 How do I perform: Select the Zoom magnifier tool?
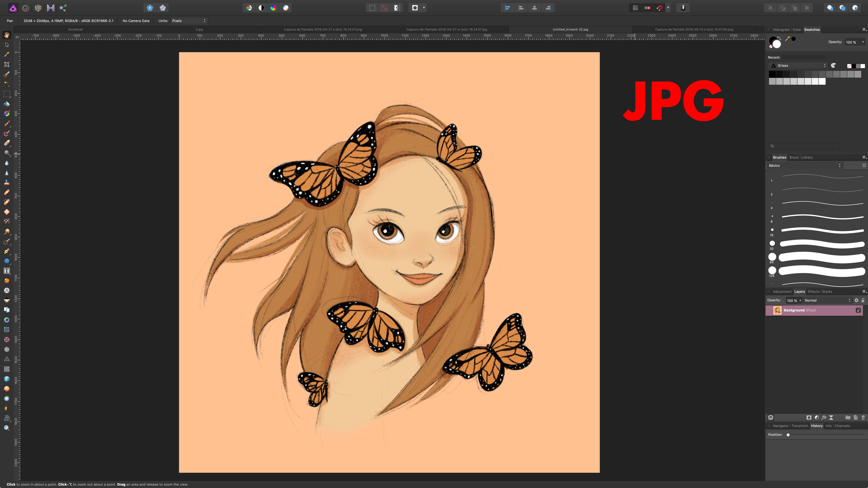[7, 428]
